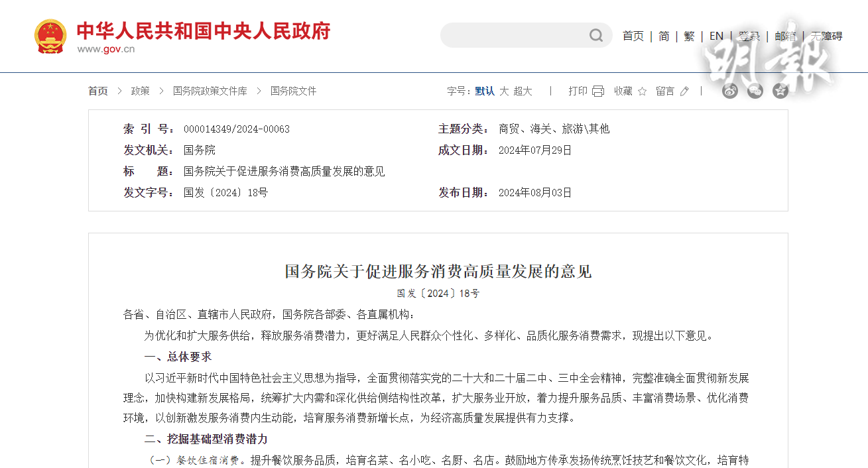Click the 国务院文件 breadcrumb link
This screenshot has width=868, height=468.
pyautogui.click(x=293, y=91)
